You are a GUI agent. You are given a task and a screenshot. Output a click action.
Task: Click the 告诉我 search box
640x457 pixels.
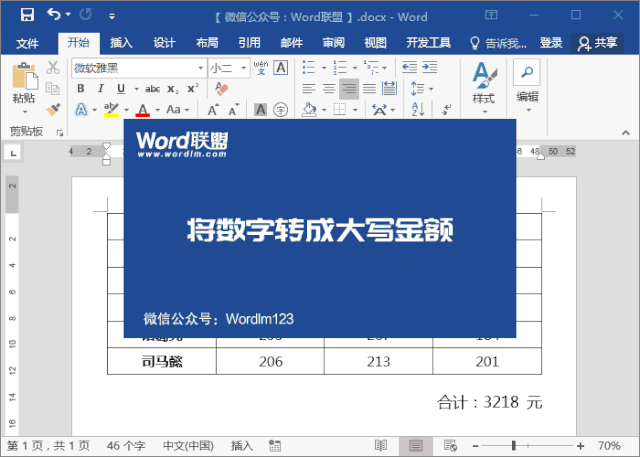click(x=498, y=43)
